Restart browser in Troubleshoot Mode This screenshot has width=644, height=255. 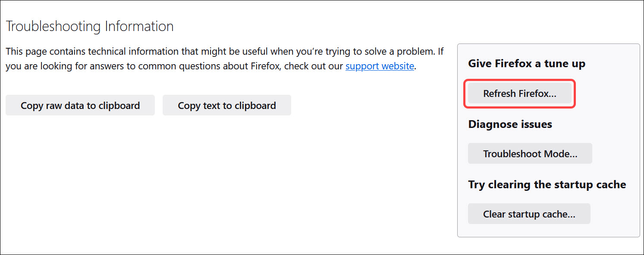tap(530, 153)
